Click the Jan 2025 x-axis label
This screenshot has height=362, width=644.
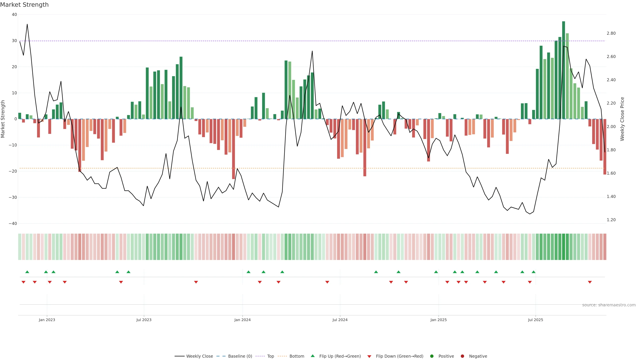439,320
